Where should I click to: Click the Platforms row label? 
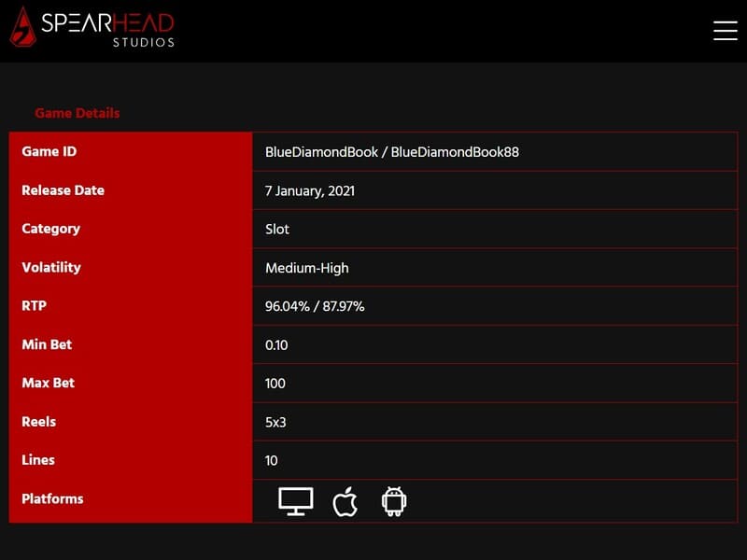[x=52, y=498]
